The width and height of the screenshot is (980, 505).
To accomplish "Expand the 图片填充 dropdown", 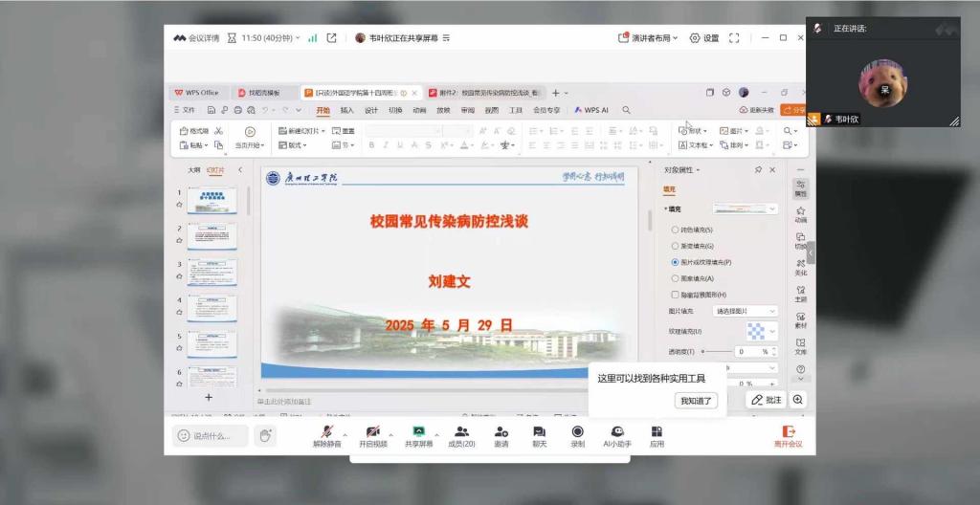I will (746, 311).
